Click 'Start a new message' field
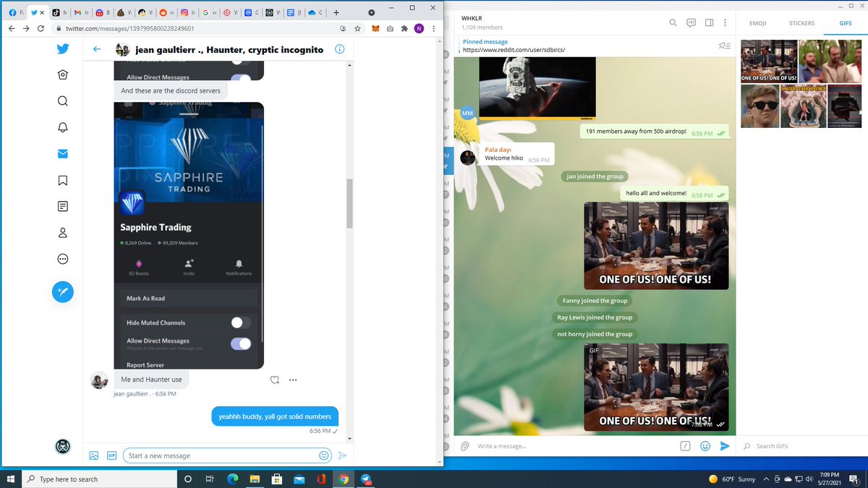The width and height of the screenshot is (868, 488). click(x=227, y=455)
